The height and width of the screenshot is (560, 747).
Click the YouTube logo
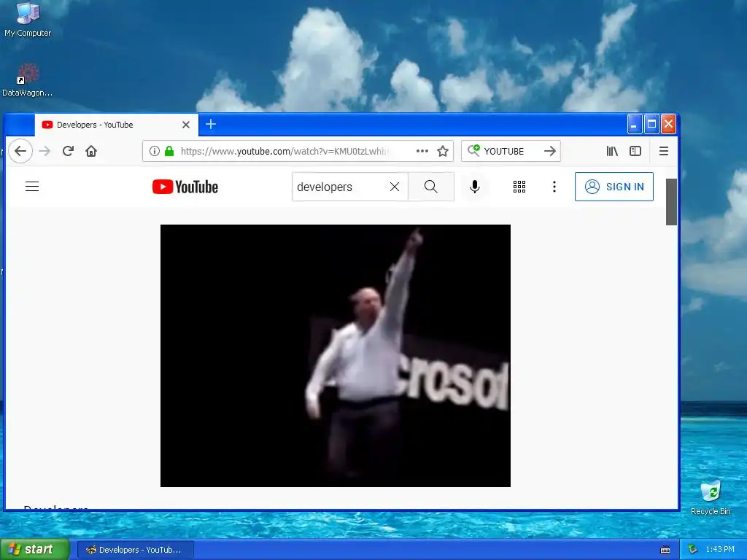click(x=185, y=187)
